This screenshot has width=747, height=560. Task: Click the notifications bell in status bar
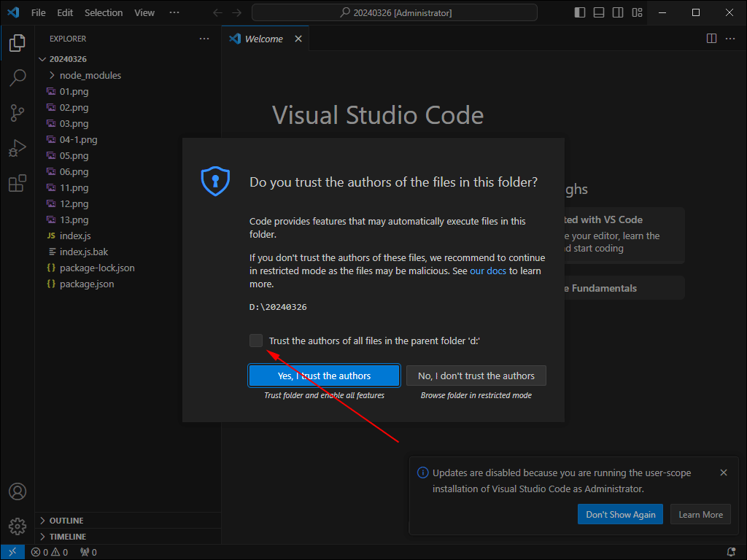(x=731, y=553)
